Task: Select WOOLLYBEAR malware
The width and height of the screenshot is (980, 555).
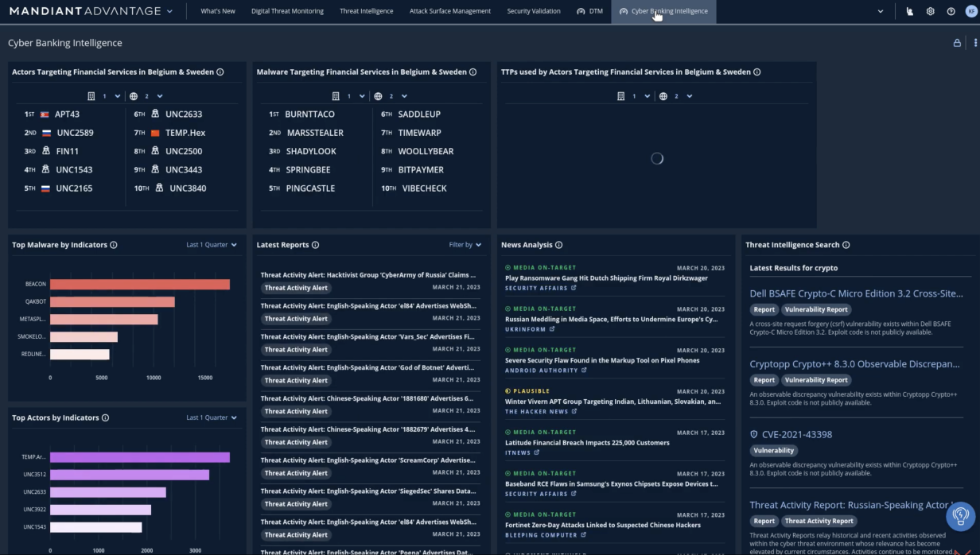Action: [x=426, y=151]
